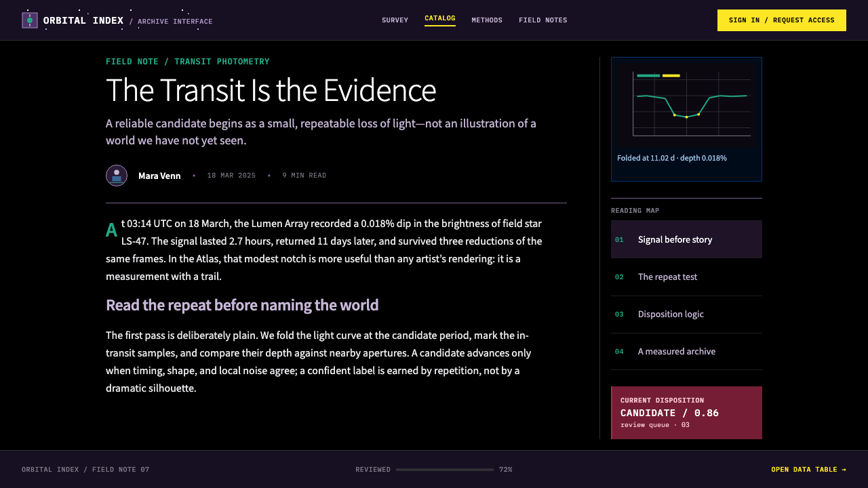Click the yellow legend swatch in chart
This screenshot has height=488, width=868.
tap(671, 75)
